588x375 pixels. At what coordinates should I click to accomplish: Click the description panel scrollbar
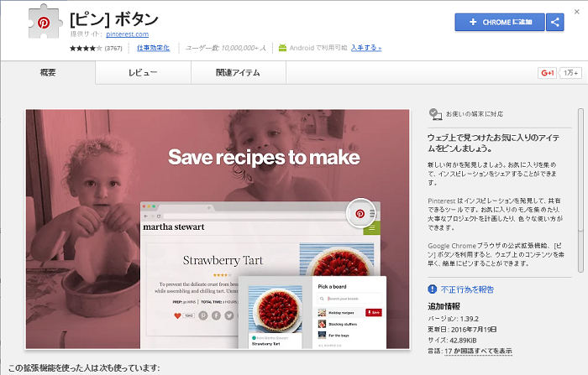(580, 190)
